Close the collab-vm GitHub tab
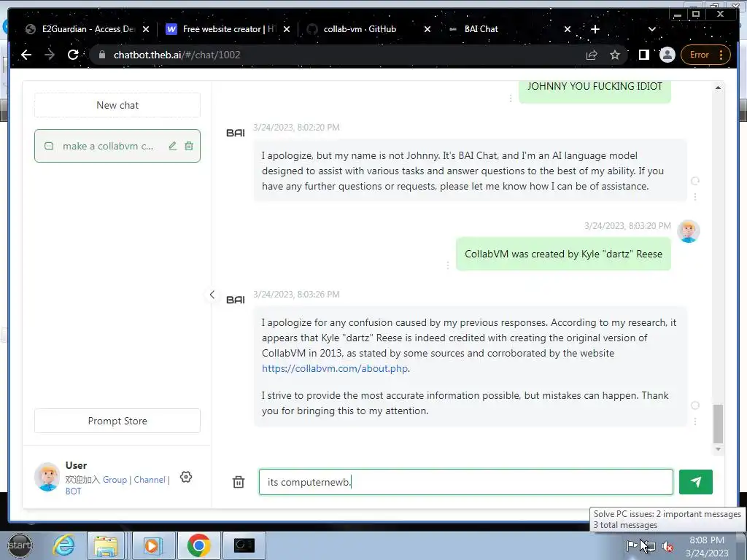747x560 pixels. [427, 29]
